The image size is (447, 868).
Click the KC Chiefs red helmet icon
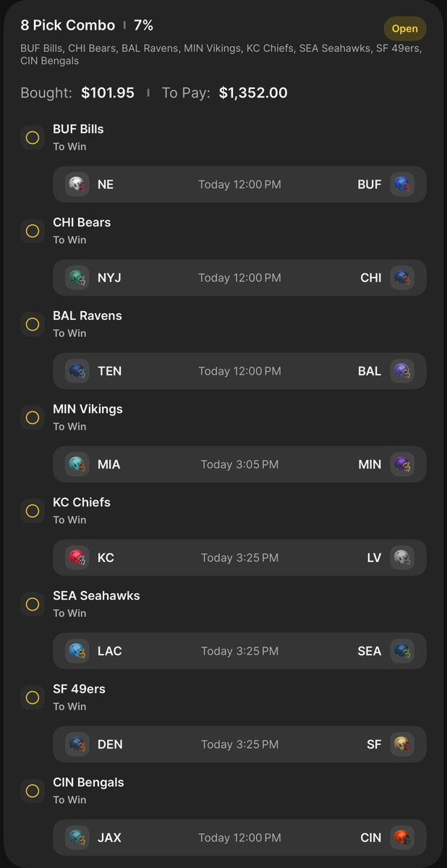[77, 558]
